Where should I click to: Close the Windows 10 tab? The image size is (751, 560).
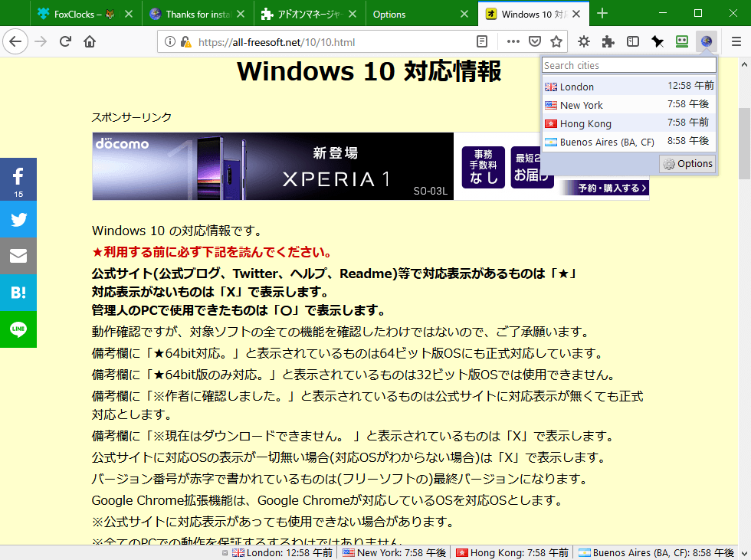576,14
